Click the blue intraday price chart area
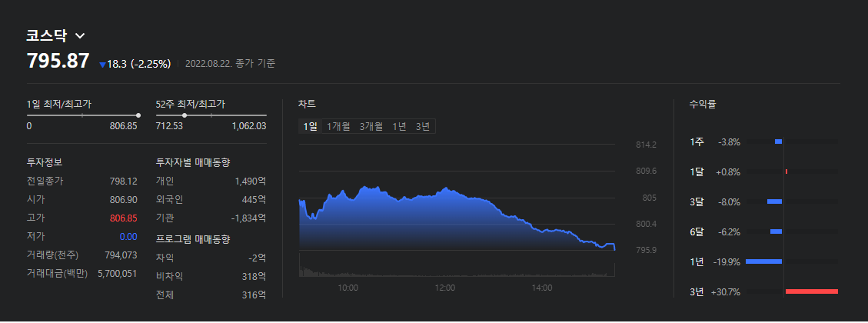The height and width of the screenshot is (323, 868). tap(457, 219)
